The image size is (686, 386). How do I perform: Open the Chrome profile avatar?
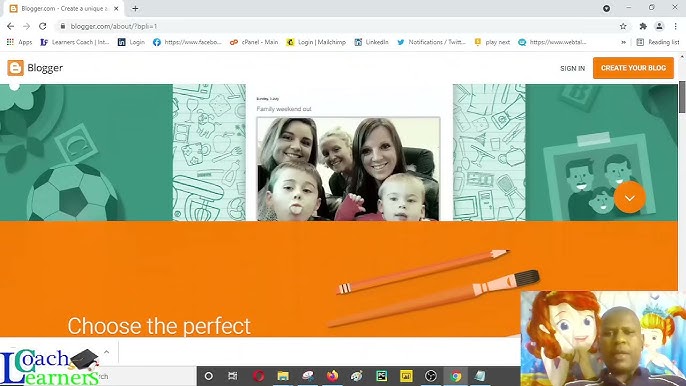(659, 26)
